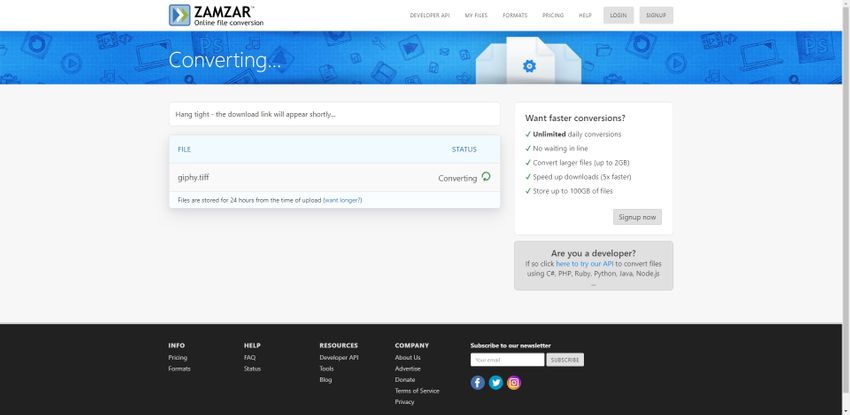Click the newsletter Subscribe button

565,360
